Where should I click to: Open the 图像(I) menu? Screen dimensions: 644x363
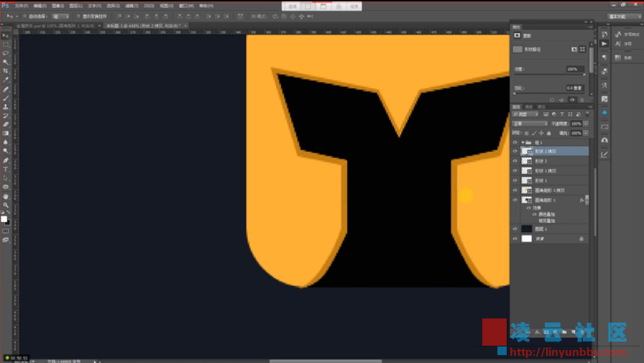(58, 6)
